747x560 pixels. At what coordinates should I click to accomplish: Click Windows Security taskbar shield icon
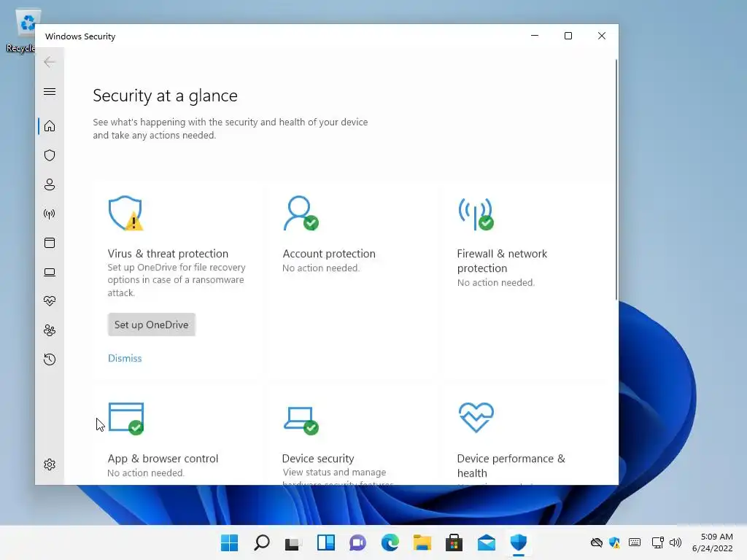point(519,542)
